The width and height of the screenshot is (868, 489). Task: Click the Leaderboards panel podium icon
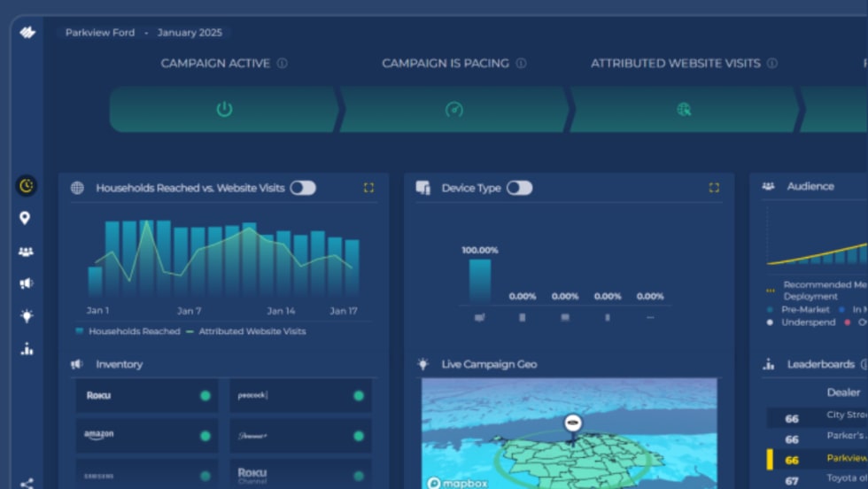click(x=769, y=364)
